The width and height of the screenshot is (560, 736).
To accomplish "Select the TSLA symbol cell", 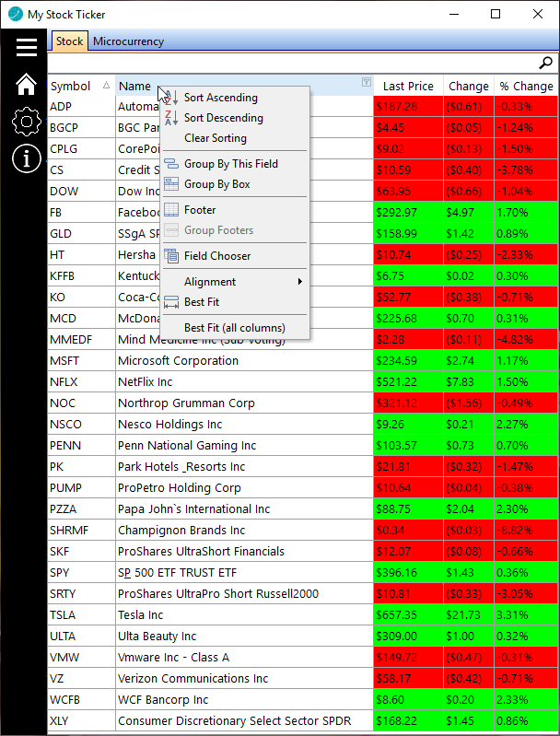I will point(82,615).
